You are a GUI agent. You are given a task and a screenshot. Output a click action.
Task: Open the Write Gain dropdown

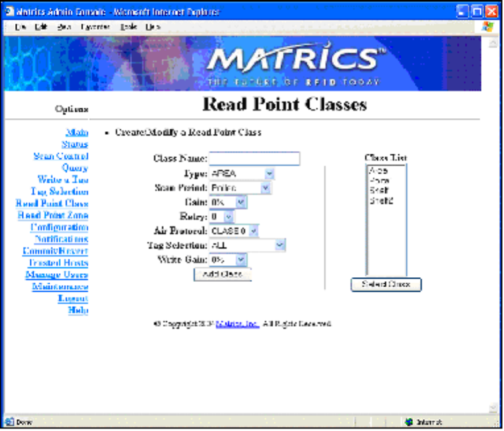point(228,260)
